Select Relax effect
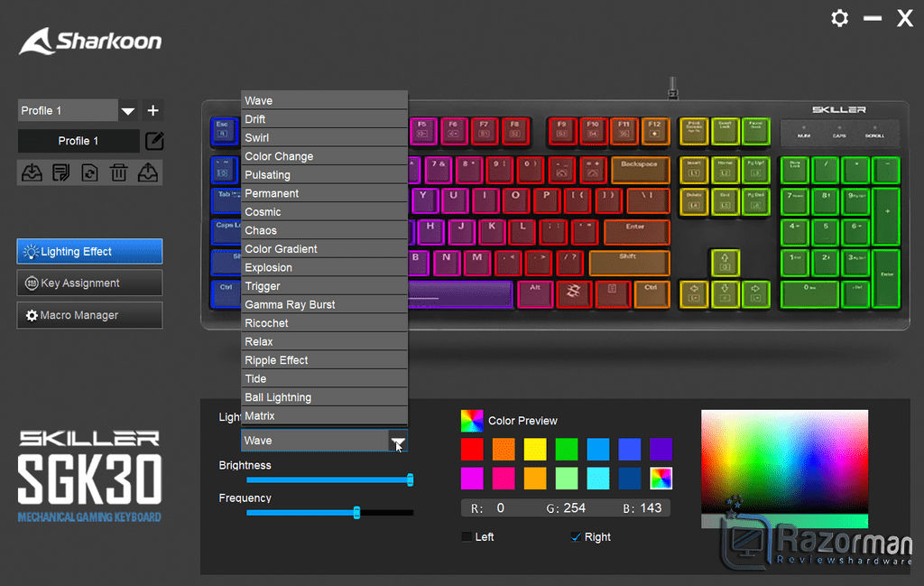 coord(324,342)
